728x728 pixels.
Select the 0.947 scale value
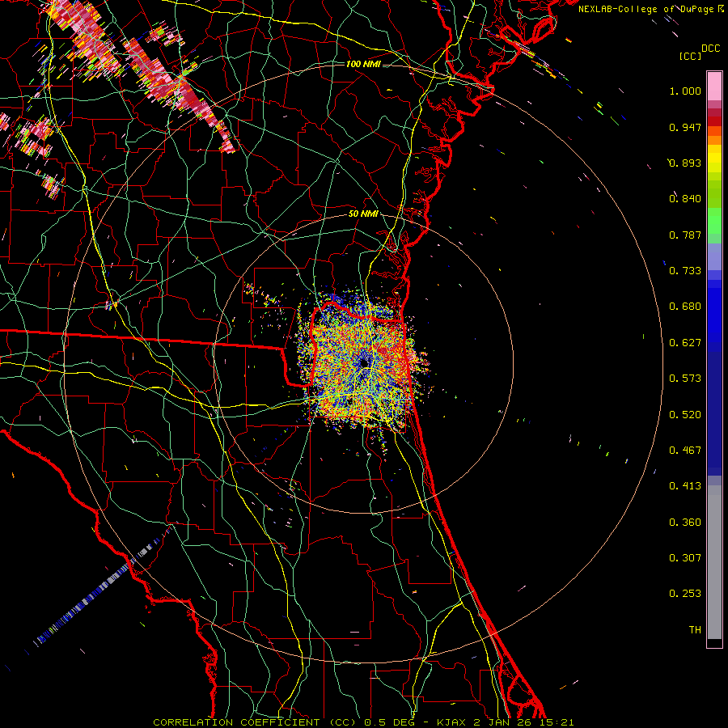685,127
